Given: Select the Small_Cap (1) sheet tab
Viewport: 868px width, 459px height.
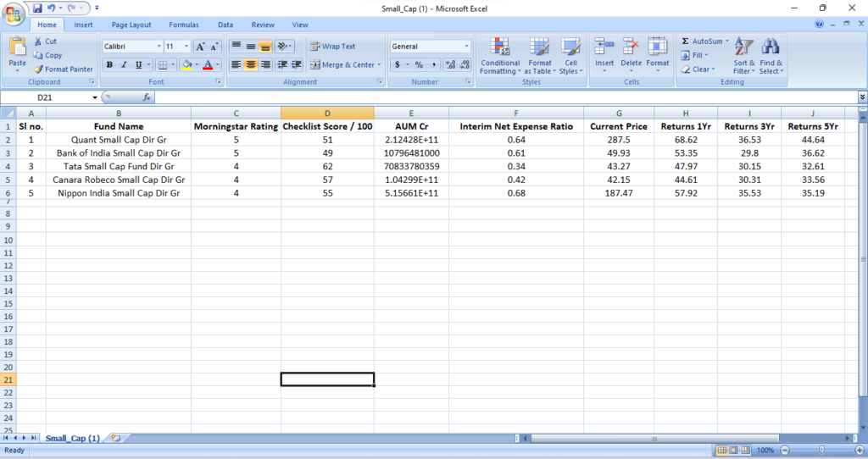Looking at the screenshot, I should (73, 438).
